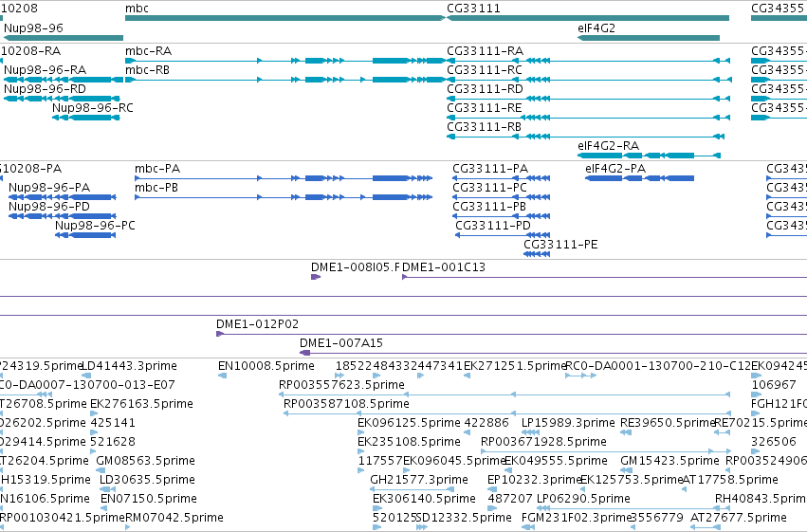807x532 pixels.
Task: Select the CG33111-RD transcript label
Action: coord(485,89)
